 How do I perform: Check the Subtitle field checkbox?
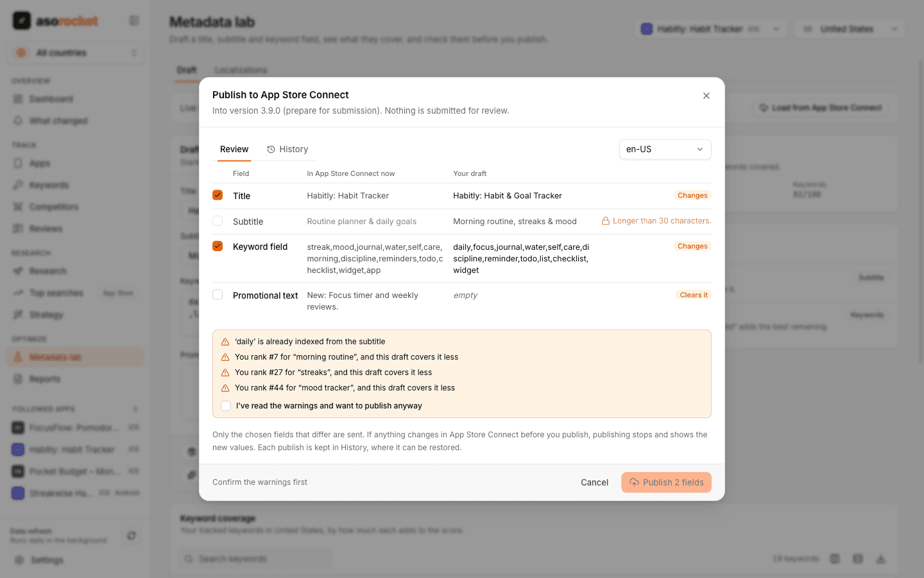[x=218, y=221]
